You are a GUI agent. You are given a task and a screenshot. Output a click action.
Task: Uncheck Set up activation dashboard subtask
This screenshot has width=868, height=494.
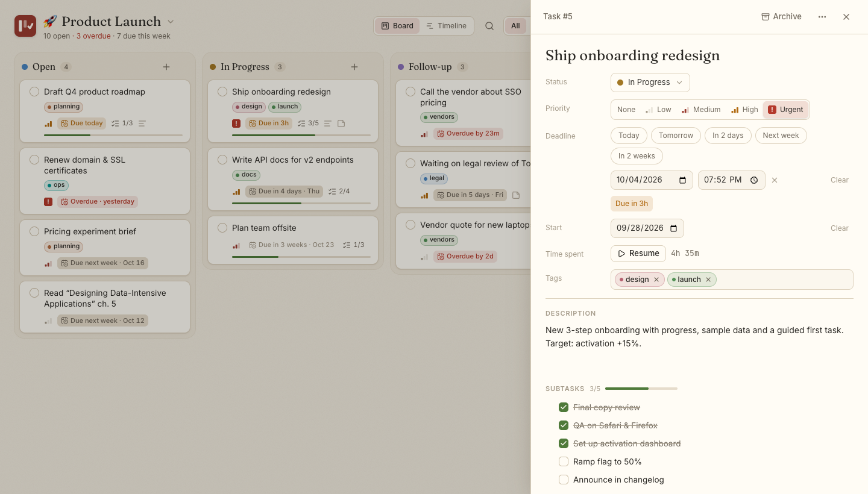(564, 443)
